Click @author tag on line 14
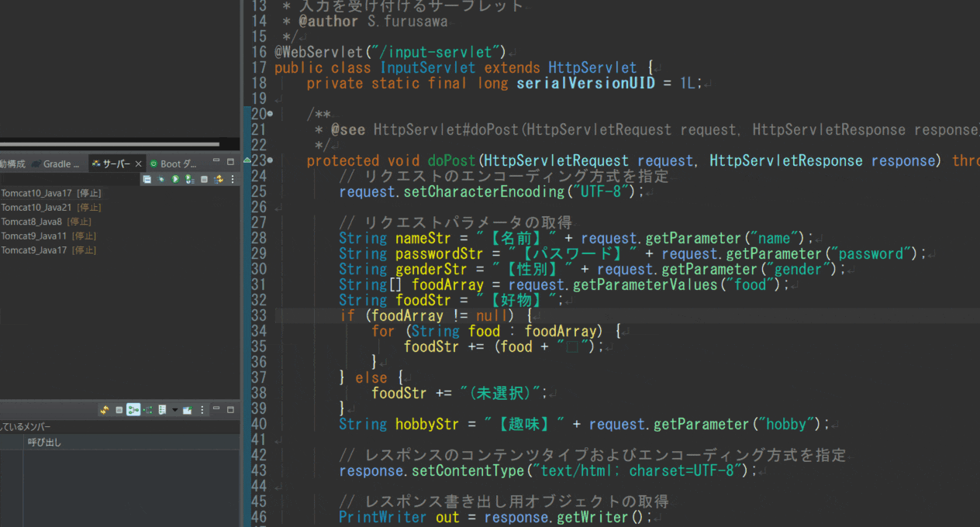Image resolution: width=980 pixels, height=527 pixels. (328, 22)
